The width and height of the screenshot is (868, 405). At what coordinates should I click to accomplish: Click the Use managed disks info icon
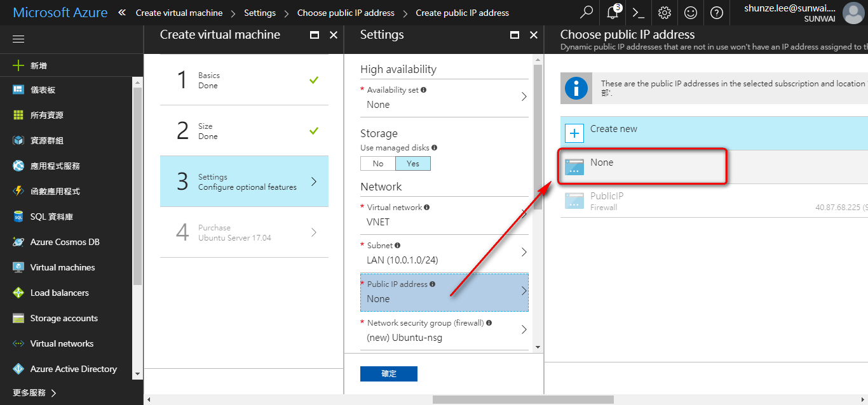pyautogui.click(x=434, y=147)
